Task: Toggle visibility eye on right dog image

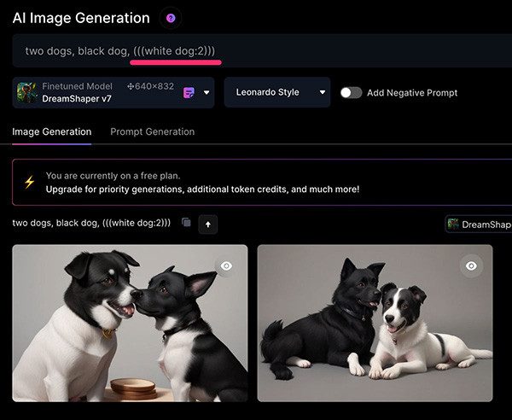Action: [x=471, y=265]
